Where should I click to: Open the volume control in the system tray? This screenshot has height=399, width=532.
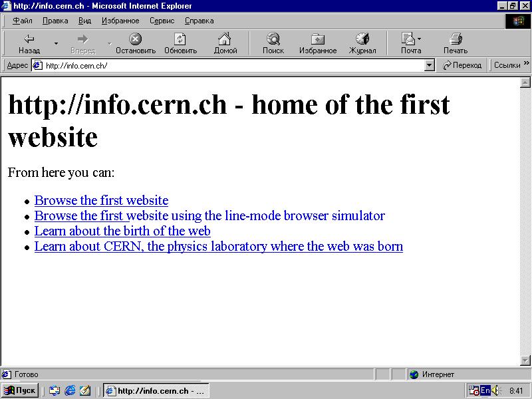[495, 390]
